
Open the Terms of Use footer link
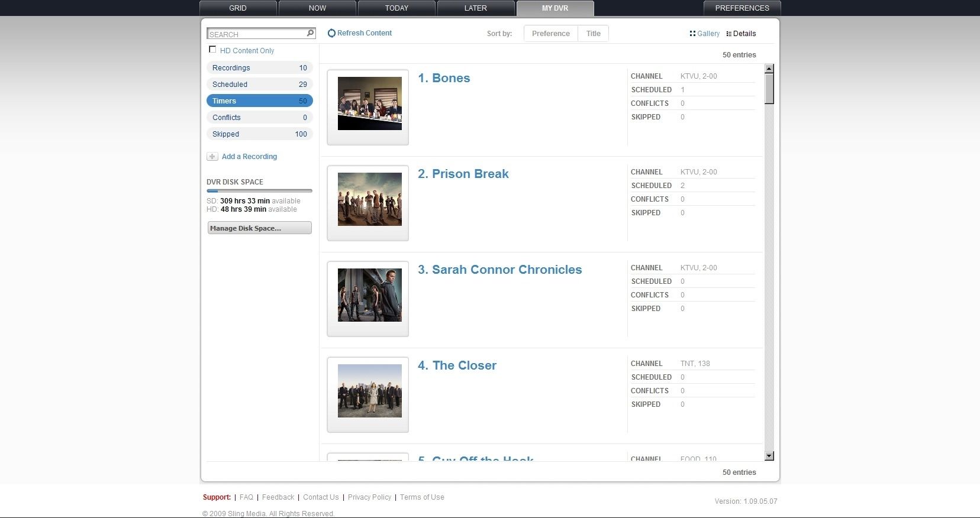[x=422, y=497]
